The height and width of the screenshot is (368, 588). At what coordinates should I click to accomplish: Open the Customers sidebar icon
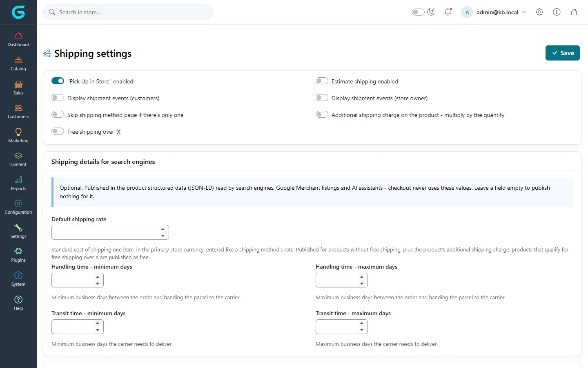point(18,108)
